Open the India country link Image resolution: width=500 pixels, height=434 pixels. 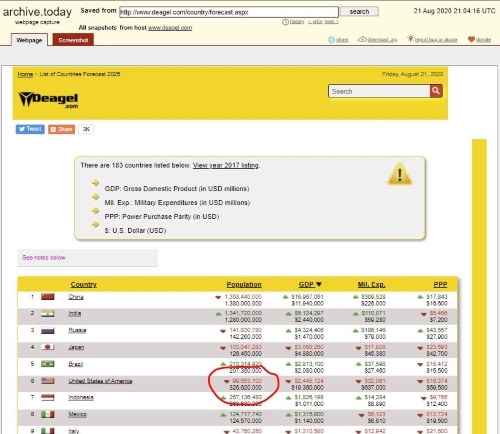tap(75, 313)
